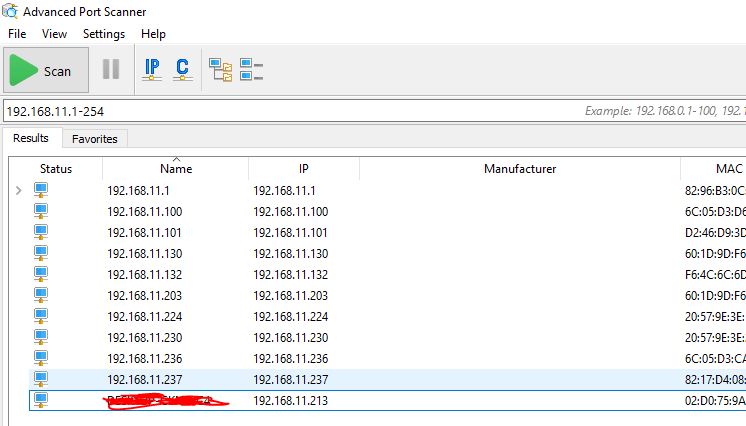This screenshot has height=426, width=746.
Task: Click the computer icon for 192.168.11.132
Action: click(41, 274)
